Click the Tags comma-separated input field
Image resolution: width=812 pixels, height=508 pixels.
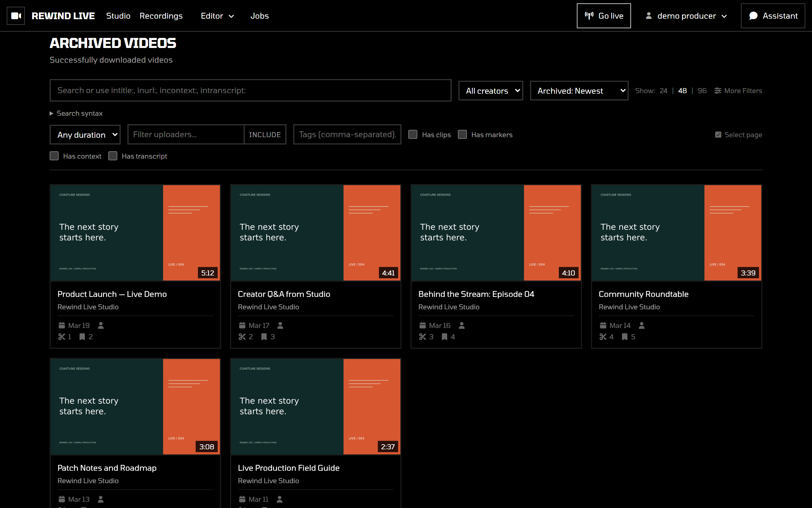point(347,135)
